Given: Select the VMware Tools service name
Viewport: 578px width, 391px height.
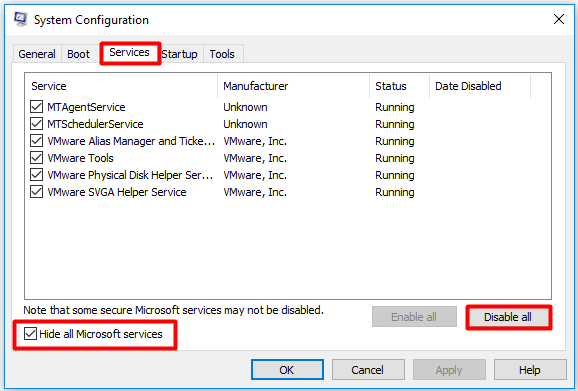Looking at the screenshot, I should (80, 158).
